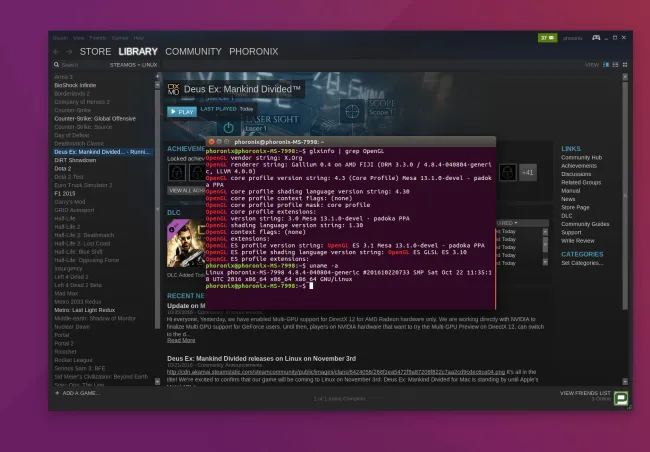650x452 pixels.
Task: Open the Games menu
Action: click(x=120, y=38)
